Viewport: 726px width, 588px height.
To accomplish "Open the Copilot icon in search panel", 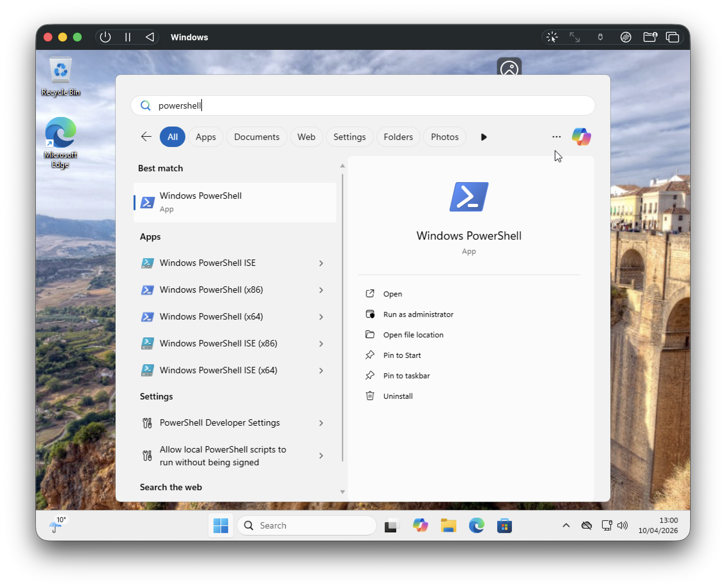I will 581,137.
